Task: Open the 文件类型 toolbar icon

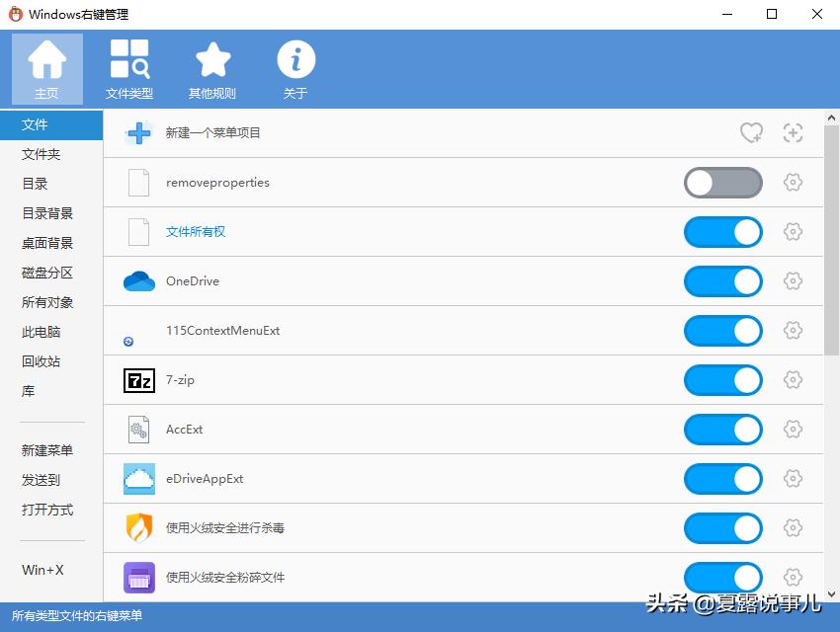Action: coord(129,61)
